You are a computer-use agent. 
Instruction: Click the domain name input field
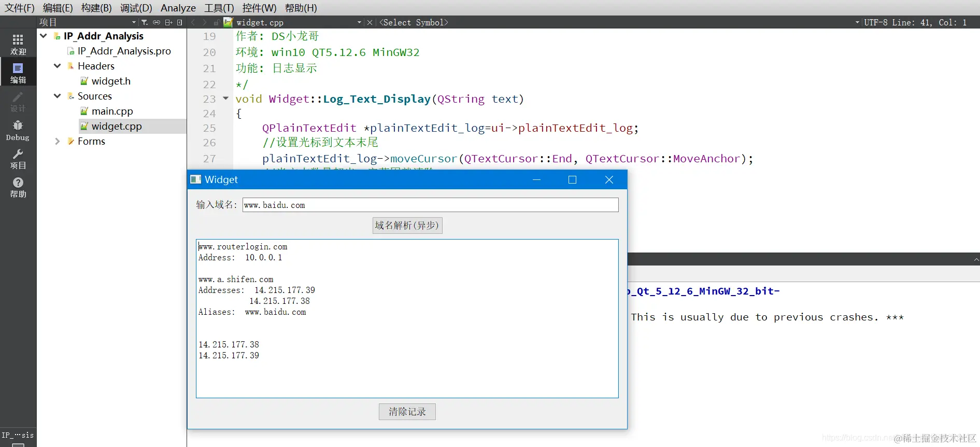pyautogui.click(x=430, y=205)
